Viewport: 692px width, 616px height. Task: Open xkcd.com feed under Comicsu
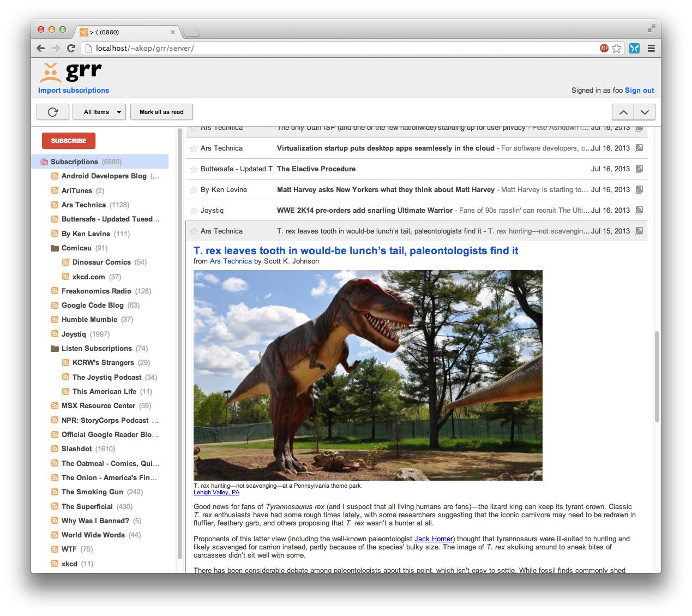tap(88, 277)
